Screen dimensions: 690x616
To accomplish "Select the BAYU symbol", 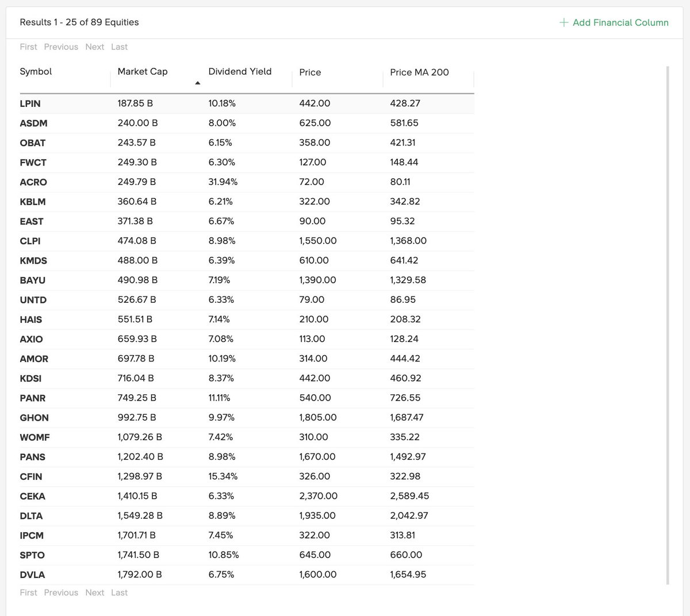I will tap(33, 280).
